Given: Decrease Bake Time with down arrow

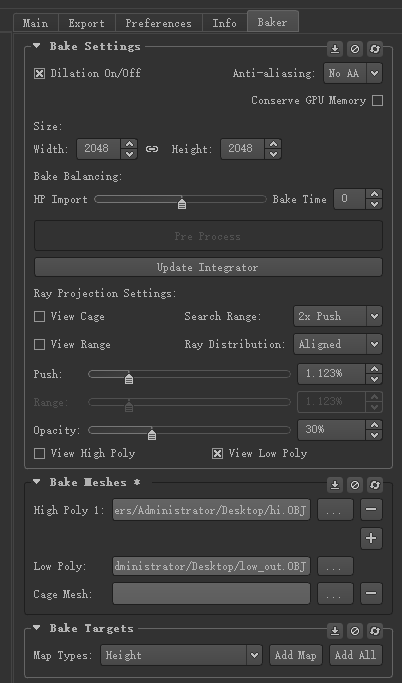Looking at the screenshot, I should click(x=374, y=204).
